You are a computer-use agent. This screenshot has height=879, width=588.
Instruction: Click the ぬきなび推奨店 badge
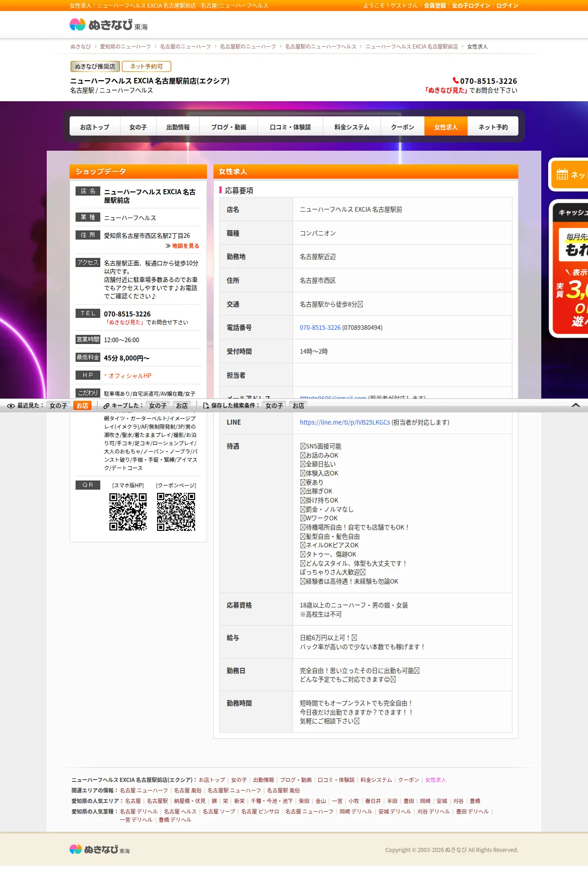95,66
